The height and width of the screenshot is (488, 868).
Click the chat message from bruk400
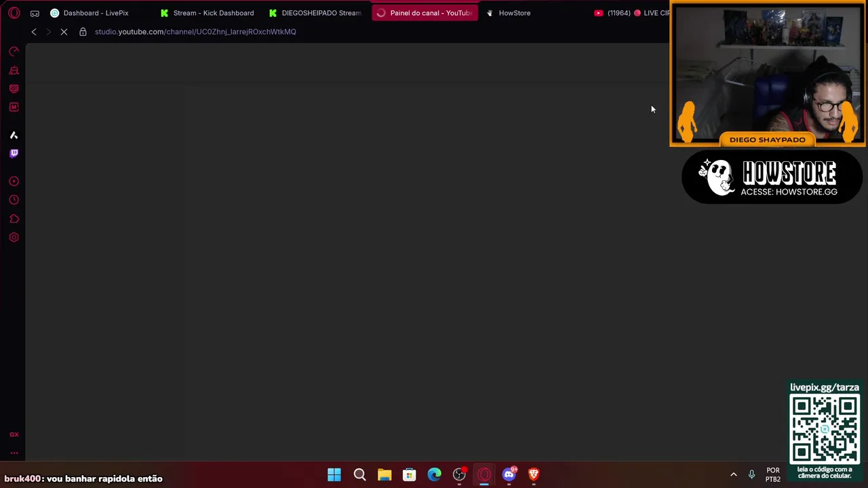coord(83,479)
